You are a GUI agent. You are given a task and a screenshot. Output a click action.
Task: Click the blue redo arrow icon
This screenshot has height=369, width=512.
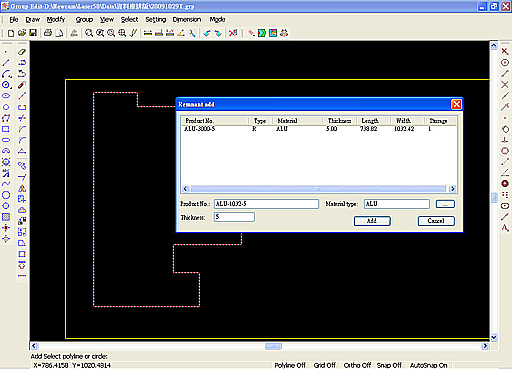[x=218, y=33]
